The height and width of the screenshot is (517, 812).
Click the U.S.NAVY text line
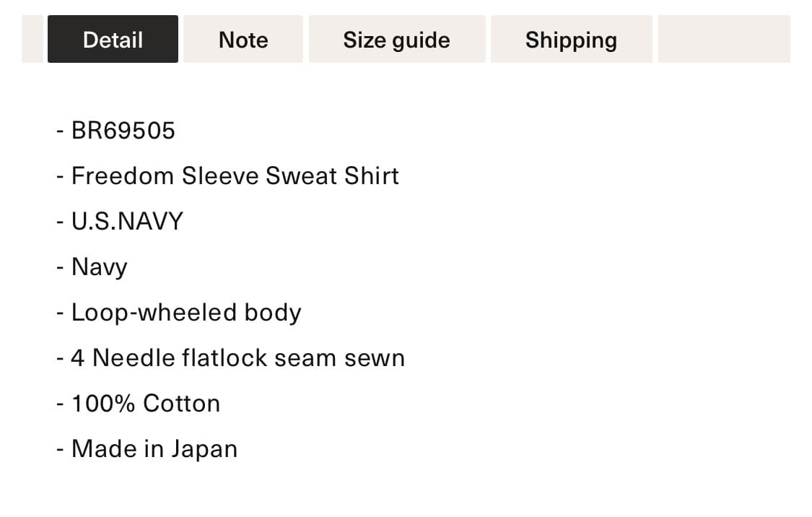(x=120, y=221)
